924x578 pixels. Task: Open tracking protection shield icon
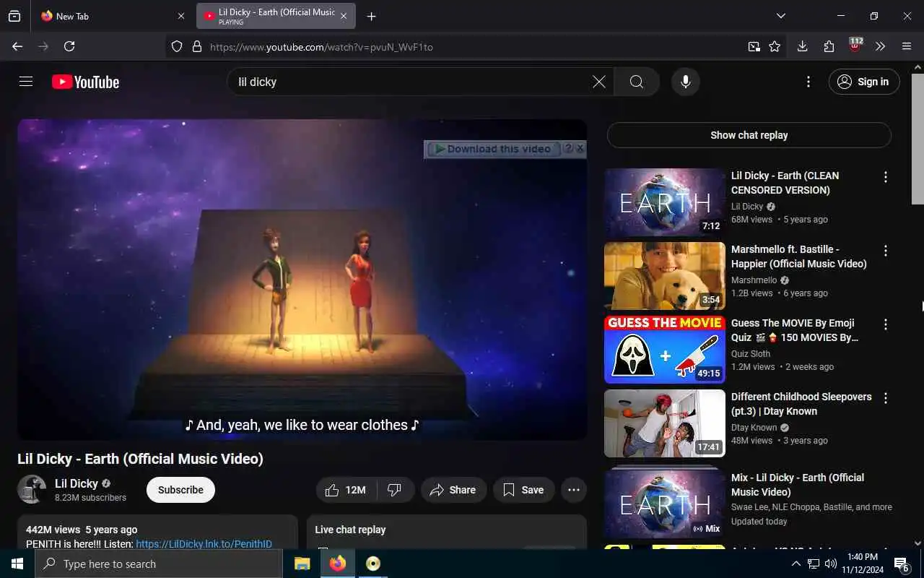tap(177, 46)
